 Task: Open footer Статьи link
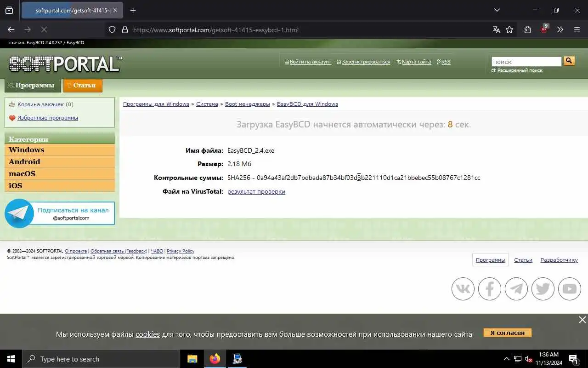[523, 260]
